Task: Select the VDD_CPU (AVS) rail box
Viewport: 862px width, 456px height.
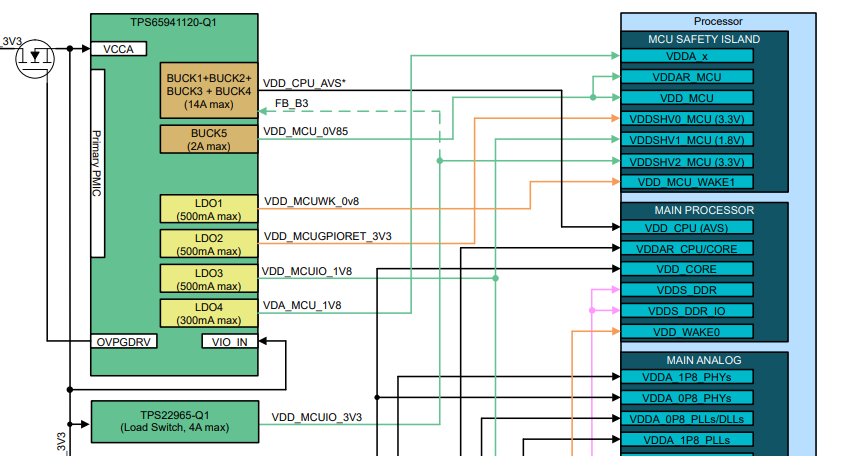Action: click(687, 228)
